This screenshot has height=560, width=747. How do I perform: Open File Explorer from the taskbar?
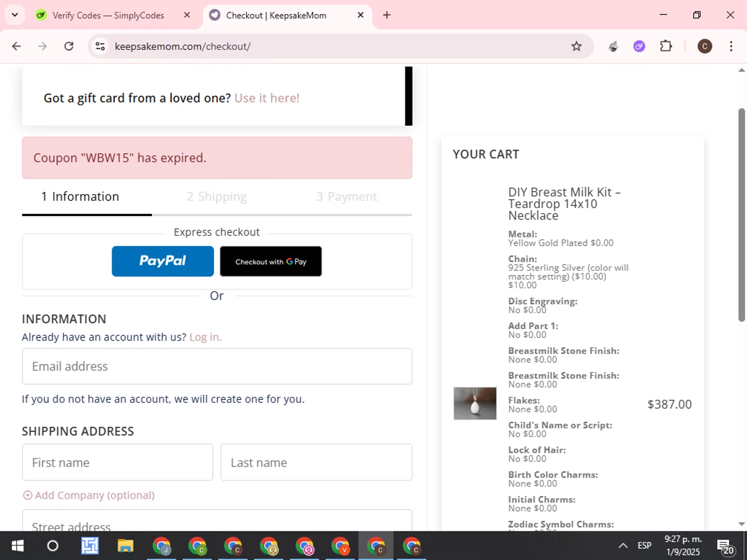click(x=125, y=546)
